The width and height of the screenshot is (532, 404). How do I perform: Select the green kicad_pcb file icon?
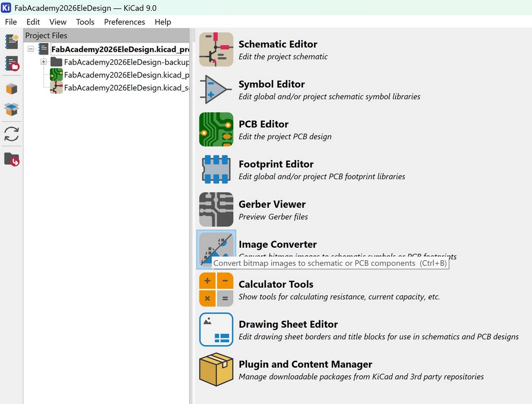(x=56, y=75)
